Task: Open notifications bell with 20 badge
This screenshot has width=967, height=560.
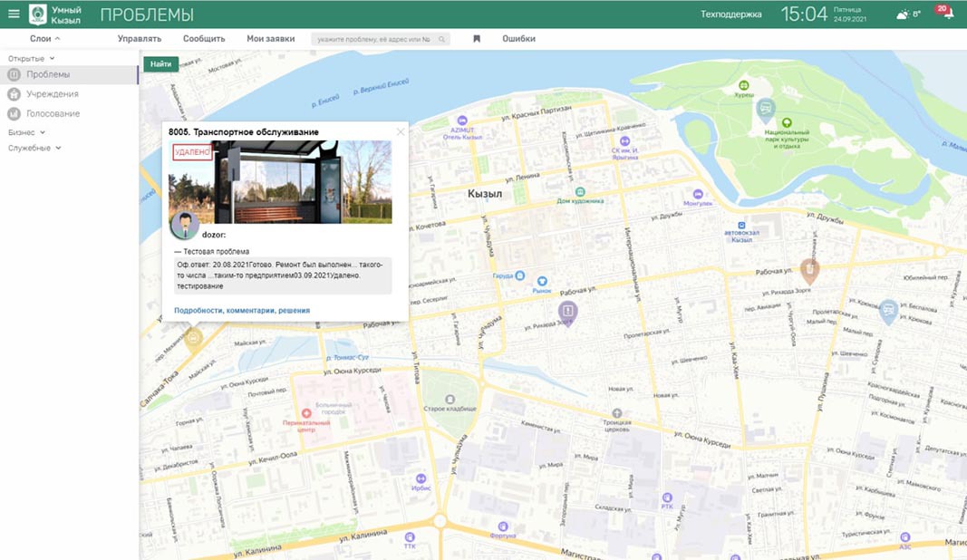Action: pyautogui.click(x=947, y=14)
